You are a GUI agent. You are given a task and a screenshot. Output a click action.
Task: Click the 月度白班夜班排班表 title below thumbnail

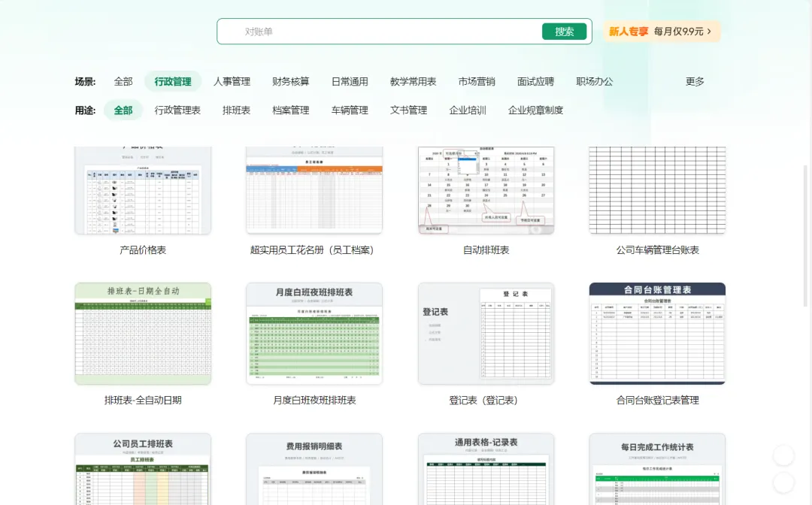coord(314,400)
